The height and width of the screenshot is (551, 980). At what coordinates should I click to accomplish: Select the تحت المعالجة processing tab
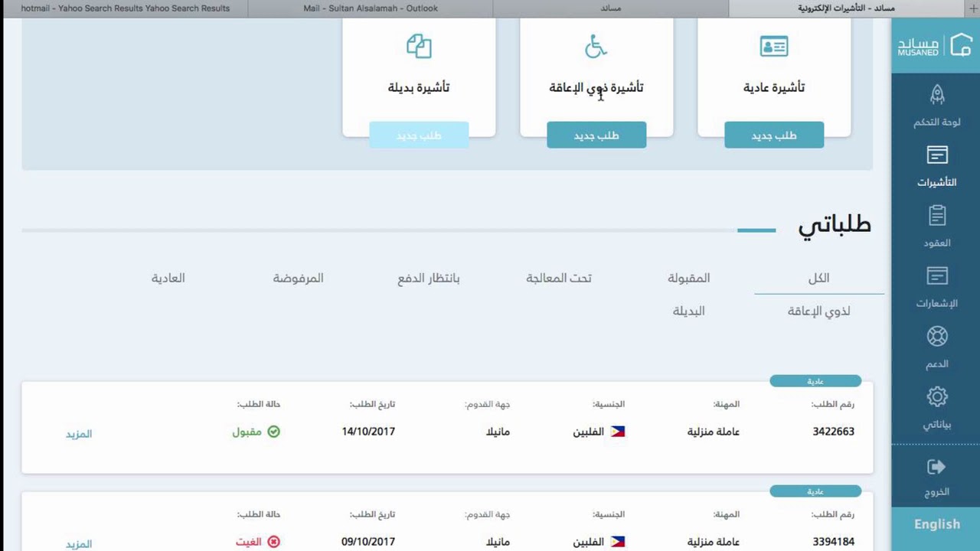[x=559, y=278]
